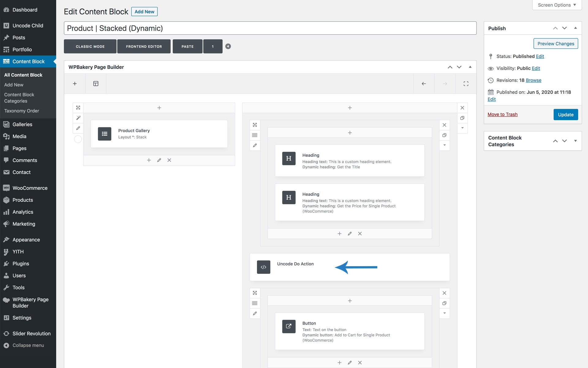Click the templates layout icon in the builder toolbar

click(96, 83)
